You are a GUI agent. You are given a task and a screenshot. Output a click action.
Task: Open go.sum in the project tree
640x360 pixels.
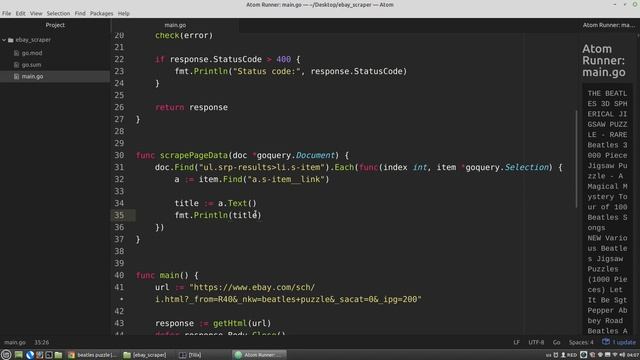31,65
